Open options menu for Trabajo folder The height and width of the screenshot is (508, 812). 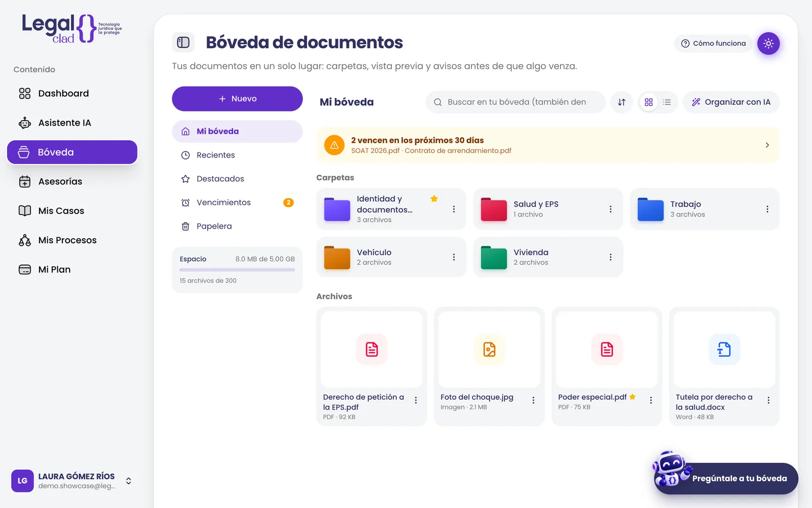pos(767,209)
